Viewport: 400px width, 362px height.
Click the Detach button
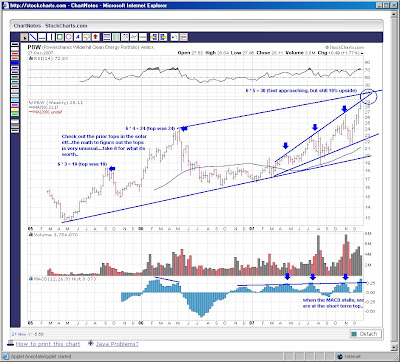(x=365, y=334)
